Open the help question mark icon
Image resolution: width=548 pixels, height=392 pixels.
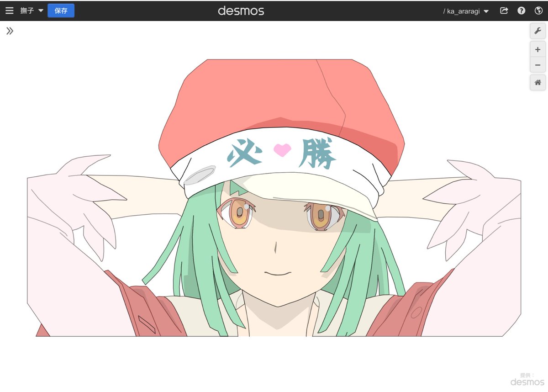coord(521,11)
